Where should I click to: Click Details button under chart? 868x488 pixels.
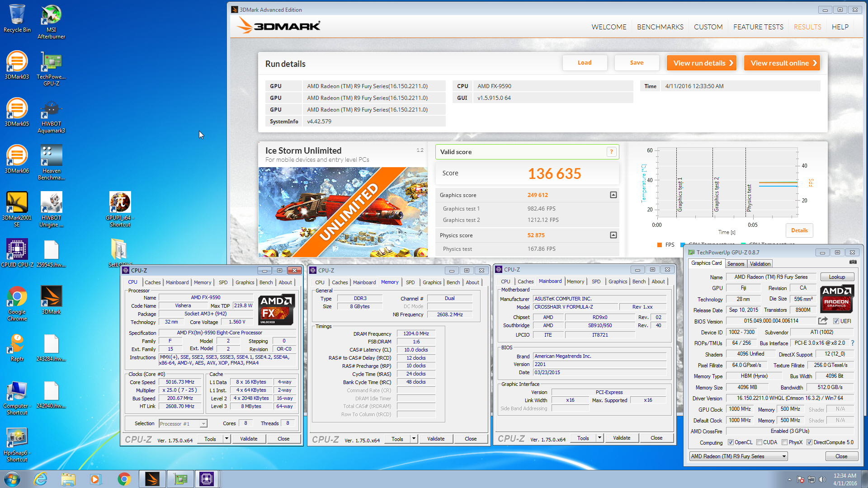(799, 230)
